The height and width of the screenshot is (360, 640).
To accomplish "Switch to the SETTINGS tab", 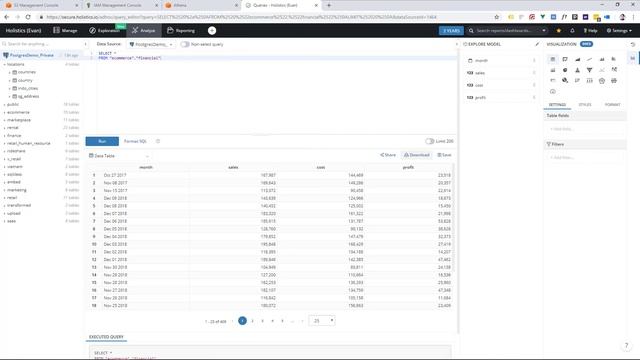I will click(x=557, y=105).
